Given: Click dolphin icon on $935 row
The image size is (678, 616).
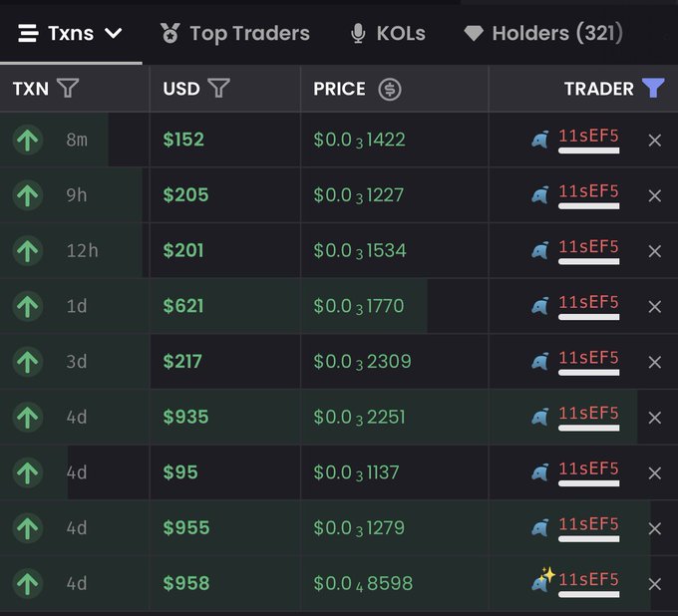Looking at the screenshot, I should click(x=540, y=417).
